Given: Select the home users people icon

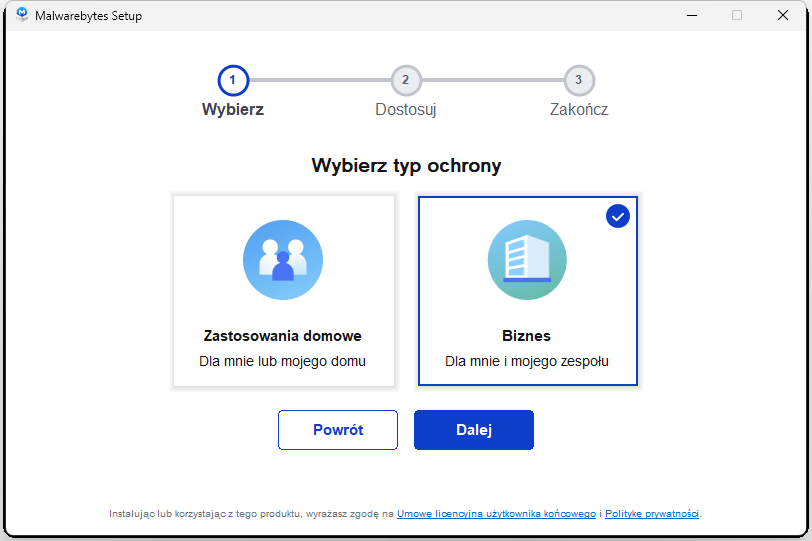Looking at the screenshot, I should [x=283, y=260].
